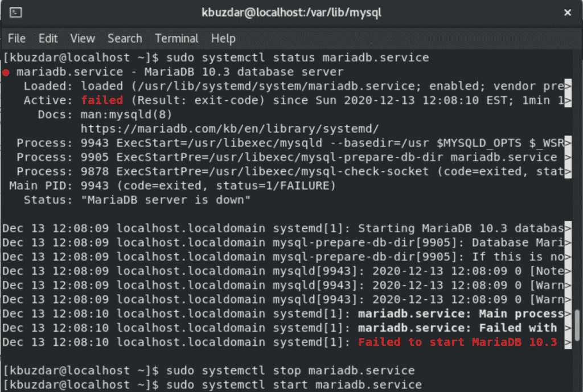Open the Terminal menu
The image size is (583, 392).
coord(176,38)
